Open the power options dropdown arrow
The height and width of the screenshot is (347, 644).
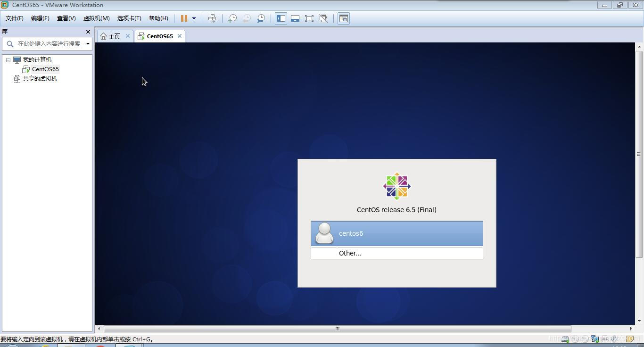[x=194, y=18]
